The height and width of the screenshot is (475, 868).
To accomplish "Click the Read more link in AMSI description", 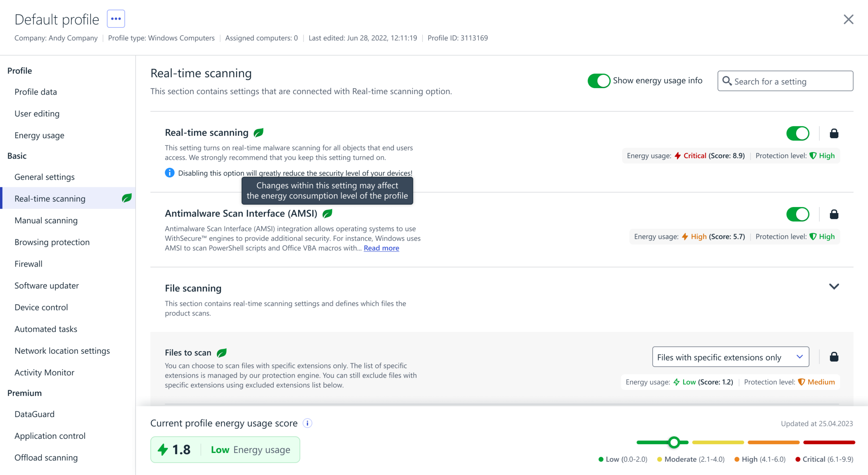I will click(x=381, y=248).
